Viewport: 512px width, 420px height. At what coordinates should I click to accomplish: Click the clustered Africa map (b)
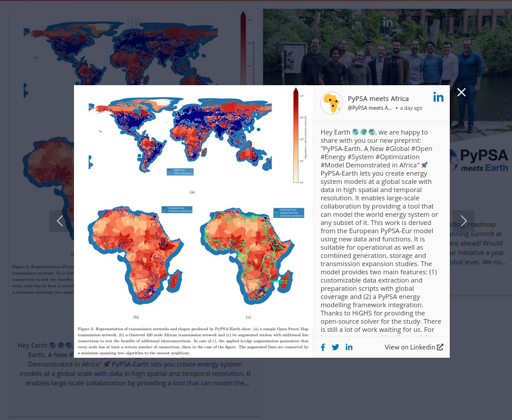[x=136, y=255]
